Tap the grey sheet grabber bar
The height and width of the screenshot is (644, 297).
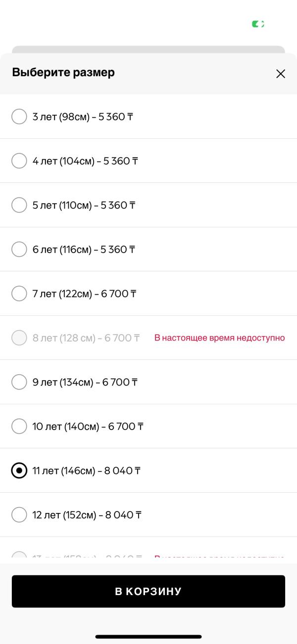(x=148, y=49)
